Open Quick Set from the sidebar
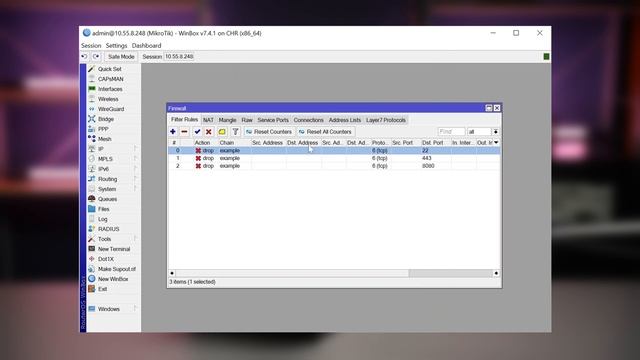The image size is (640, 360). click(109, 69)
